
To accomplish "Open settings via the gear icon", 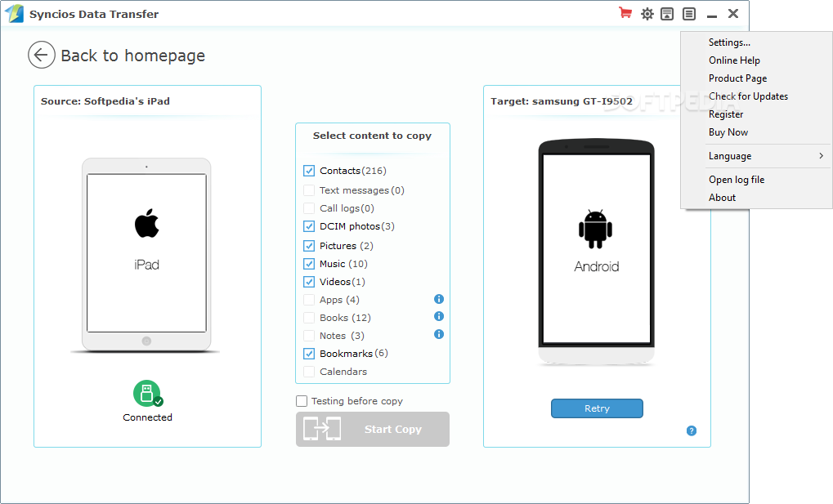I will click(x=647, y=14).
